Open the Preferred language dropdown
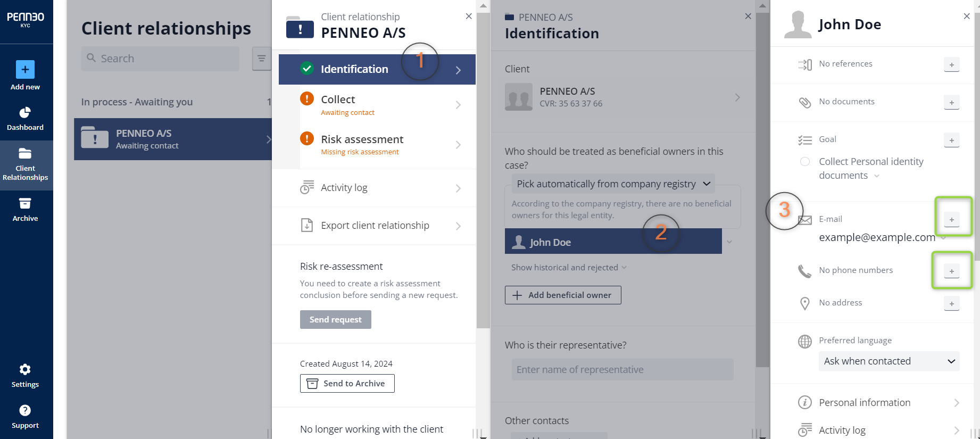This screenshot has height=439, width=980. (x=889, y=361)
